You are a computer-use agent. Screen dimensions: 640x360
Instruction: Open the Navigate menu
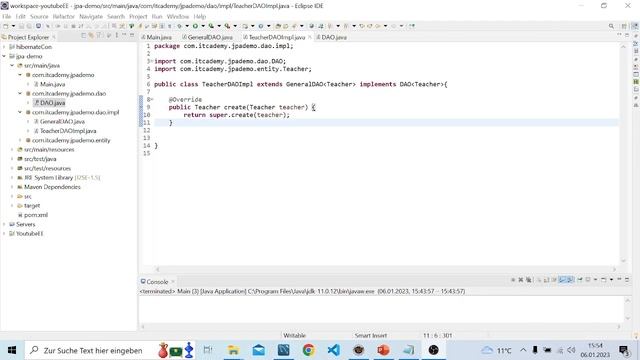click(x=91, y=17)
